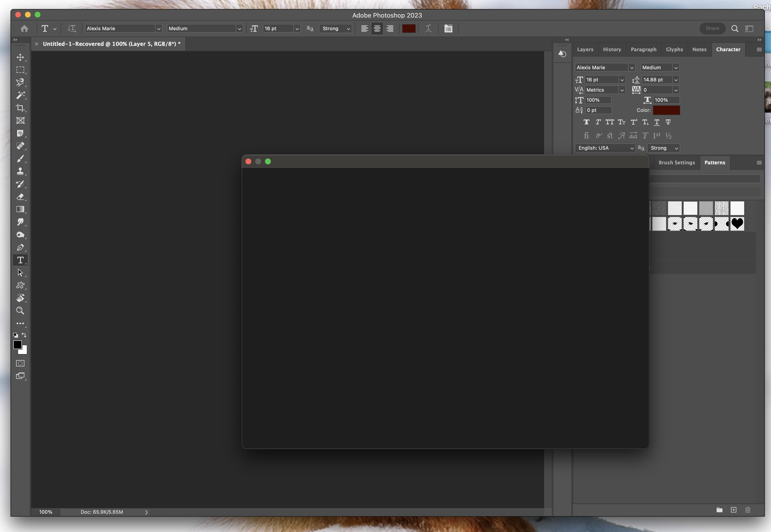Toggle Faux Italic in the Character panel
Image resolution: width=771 pixels, height=532 pixels.
[x=598, y=122]
